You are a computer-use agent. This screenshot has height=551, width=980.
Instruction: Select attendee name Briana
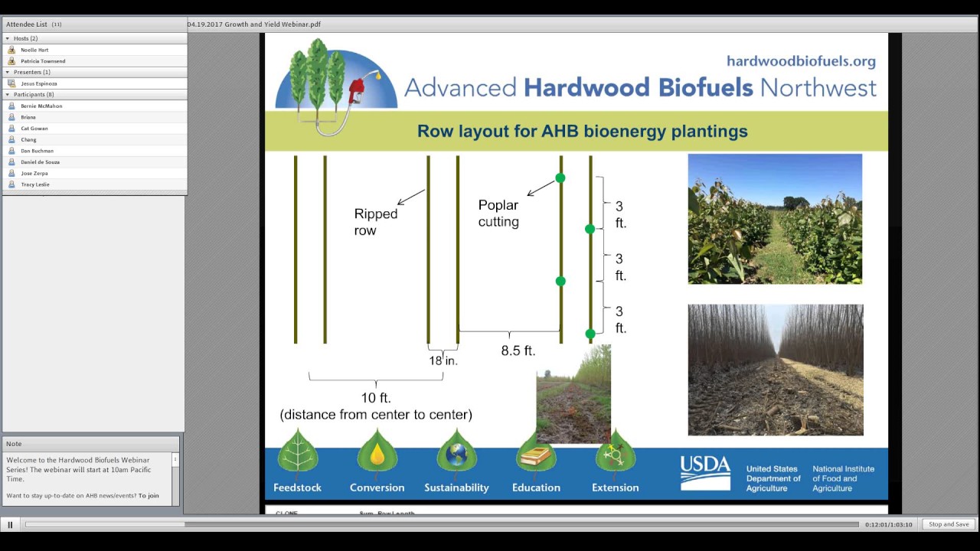pos(28,117)
